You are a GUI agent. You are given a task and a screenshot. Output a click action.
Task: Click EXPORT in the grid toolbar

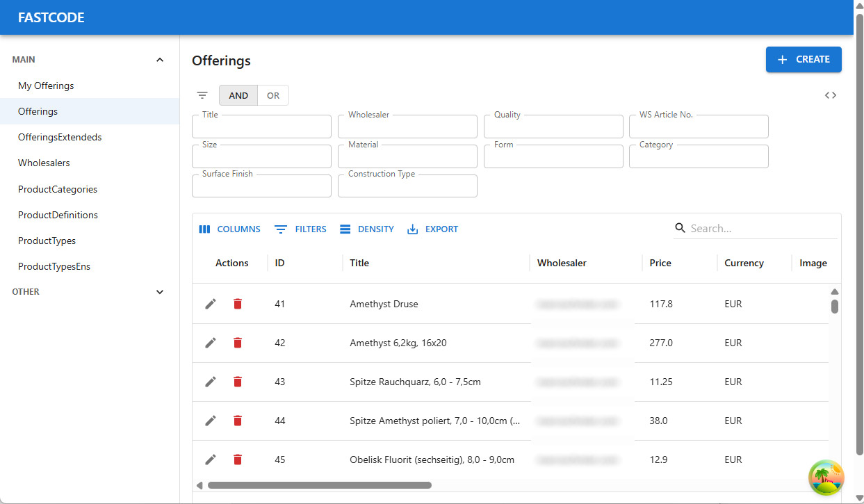(x=432, y=229)
